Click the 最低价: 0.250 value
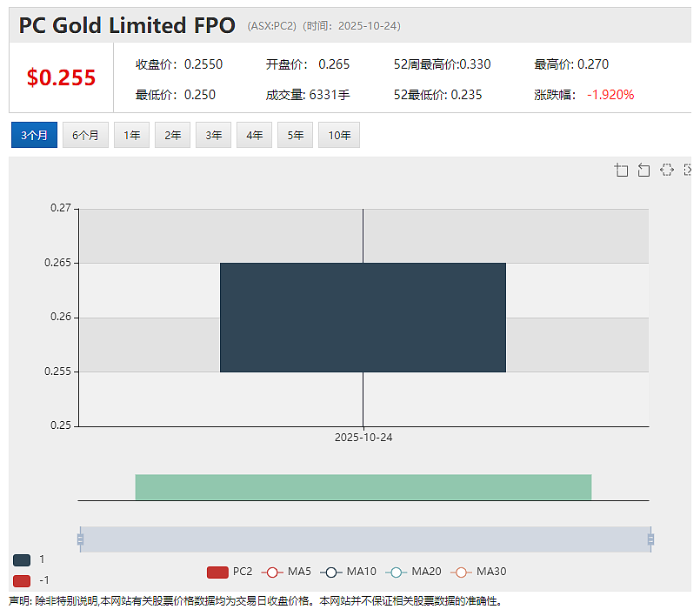Image resolution: width=700 pixels, height=616 pixels. coord(176,95)
